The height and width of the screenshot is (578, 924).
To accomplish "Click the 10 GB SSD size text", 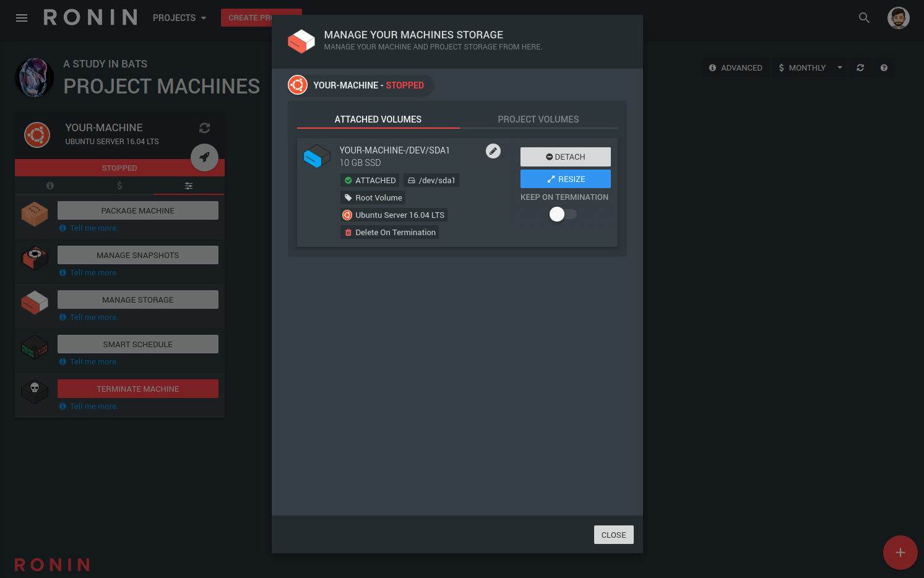I will pyautogui.click(x=360, y=163).
